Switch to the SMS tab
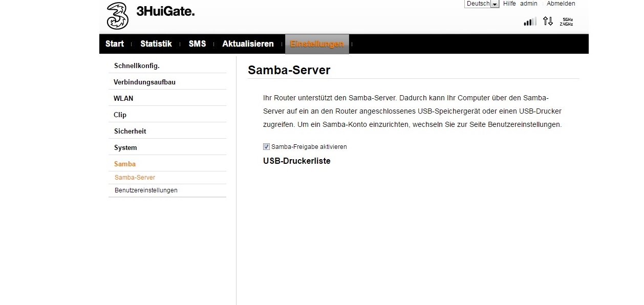This screenshot has height=305, width=644. click(x=197, y=44)
